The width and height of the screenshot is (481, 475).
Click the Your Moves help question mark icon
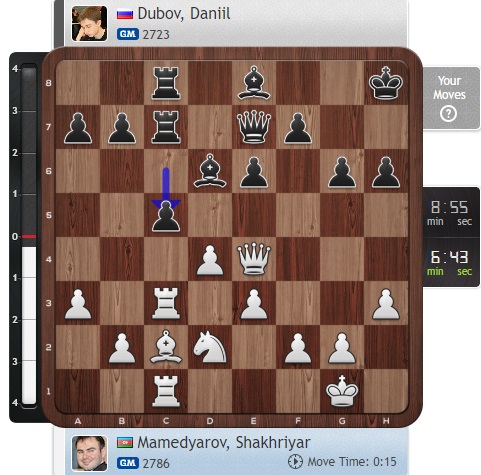pyautogui.click(x=448, y=114)
